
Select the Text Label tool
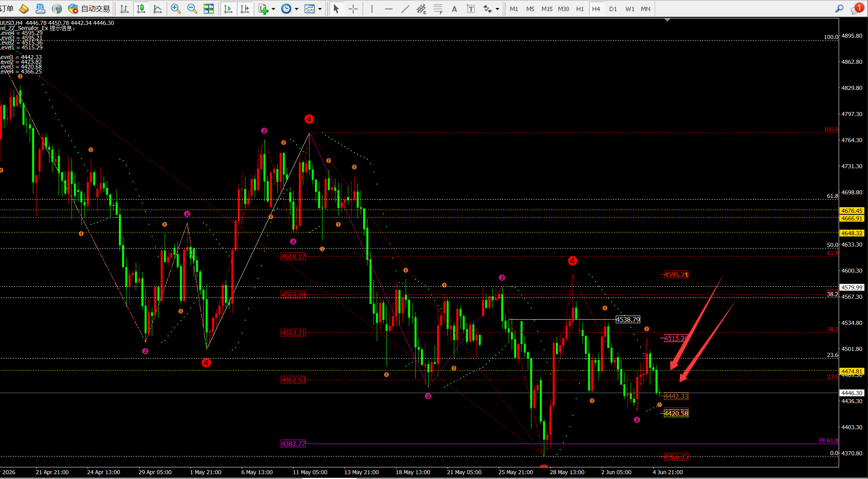[471, 8]
